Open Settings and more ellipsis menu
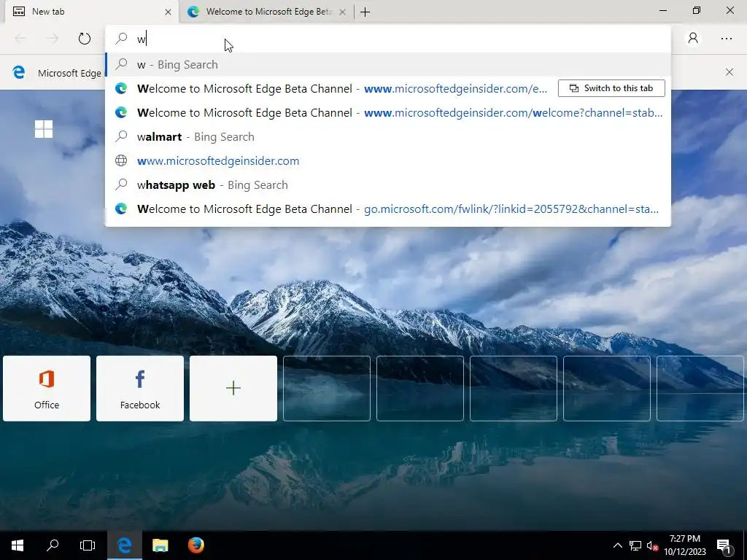The width and height of the screenshot is (747, 560). (727, 39)
